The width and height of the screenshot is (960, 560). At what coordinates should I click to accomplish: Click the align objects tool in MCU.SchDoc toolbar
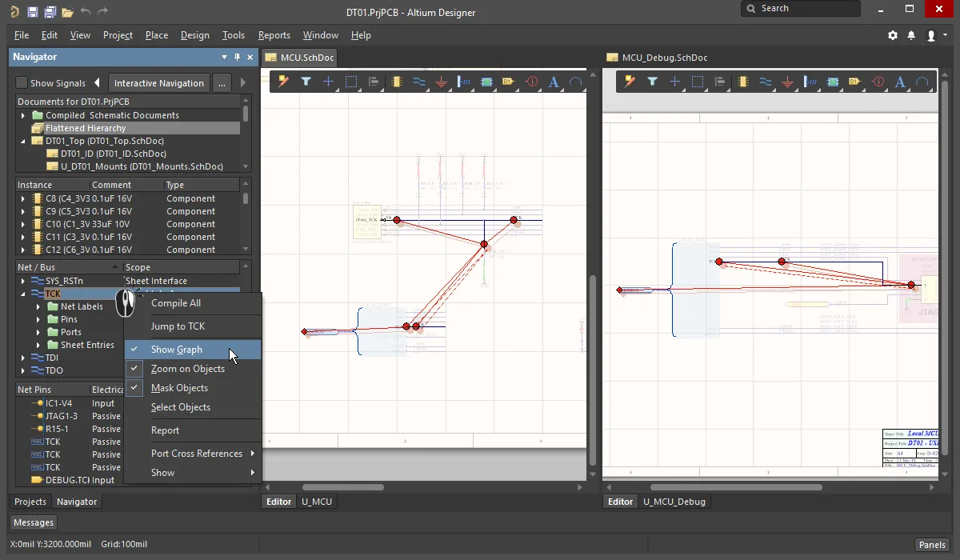click(x=373, y=82)
